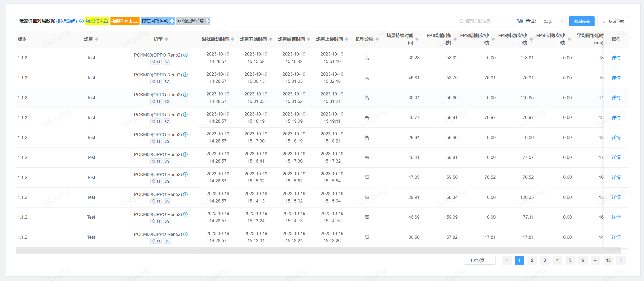Sort by 场景持续时间 column

tap(417, 39)
